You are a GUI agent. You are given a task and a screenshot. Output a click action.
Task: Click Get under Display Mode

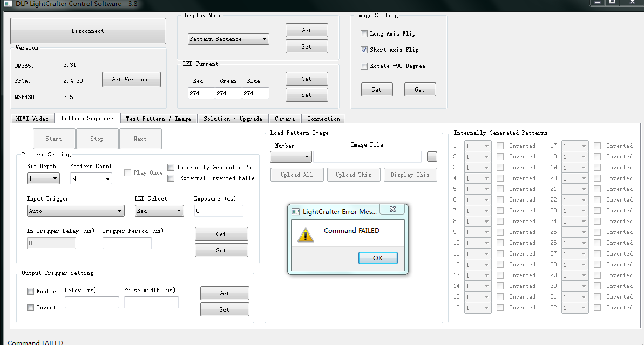point(307,30)
